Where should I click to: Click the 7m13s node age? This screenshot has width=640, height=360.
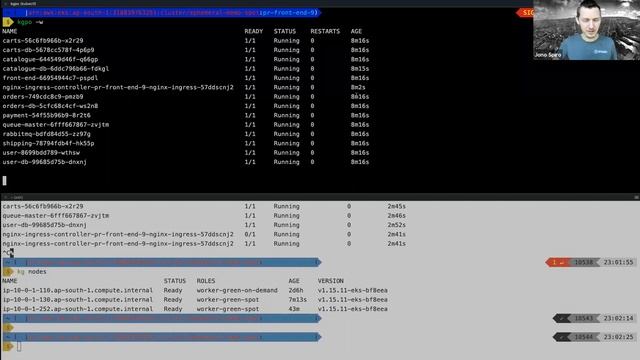click(x=298, y=300)
